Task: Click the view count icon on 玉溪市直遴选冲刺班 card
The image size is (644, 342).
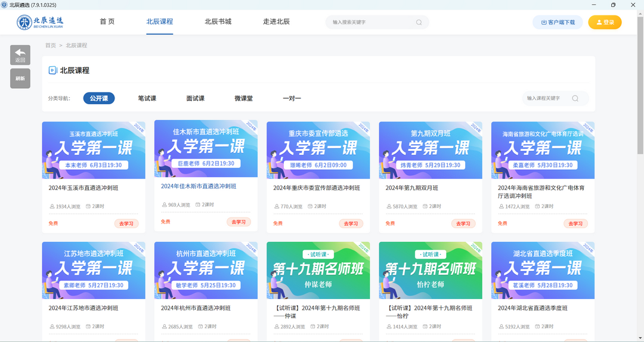Action: click(x=52, y=207)
